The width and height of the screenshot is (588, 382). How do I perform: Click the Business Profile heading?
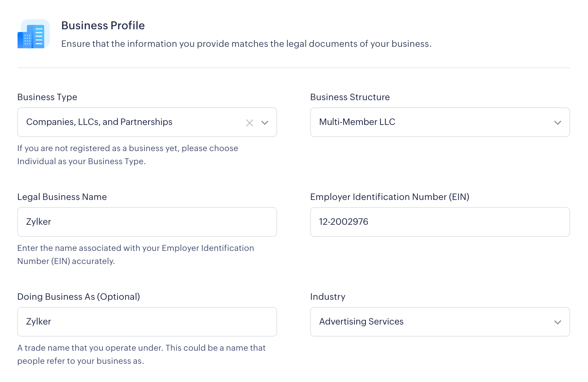pyautogui.click(x=103, y=25)
